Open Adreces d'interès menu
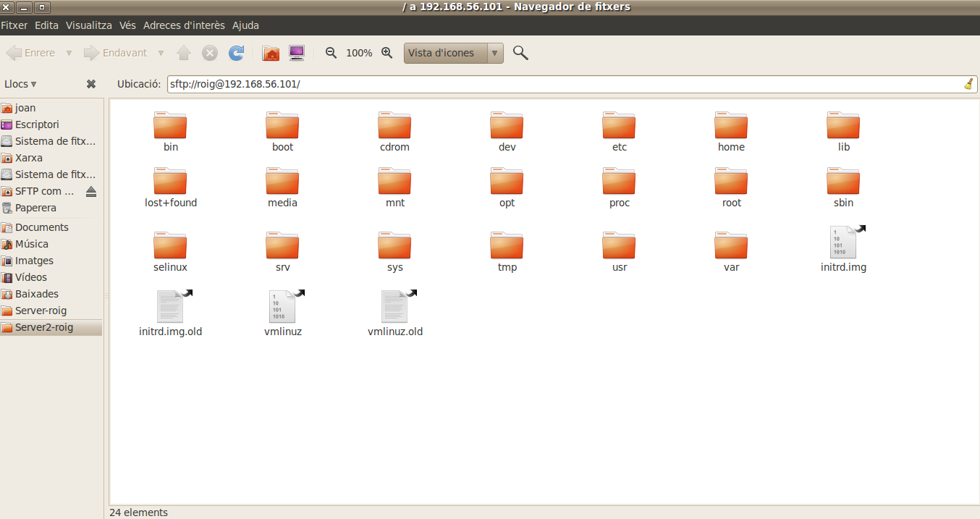This screenshot has width=980, height=519. pos(184,25)
